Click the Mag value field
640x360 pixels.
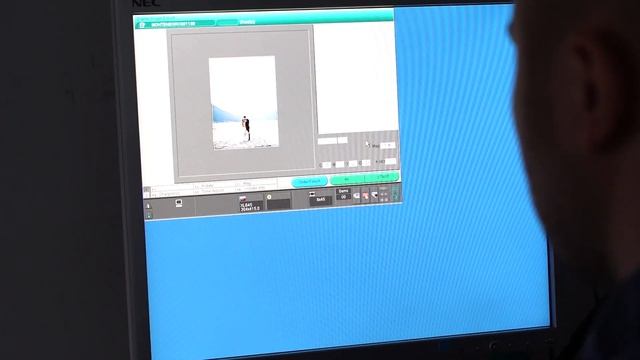pos(388,145)
